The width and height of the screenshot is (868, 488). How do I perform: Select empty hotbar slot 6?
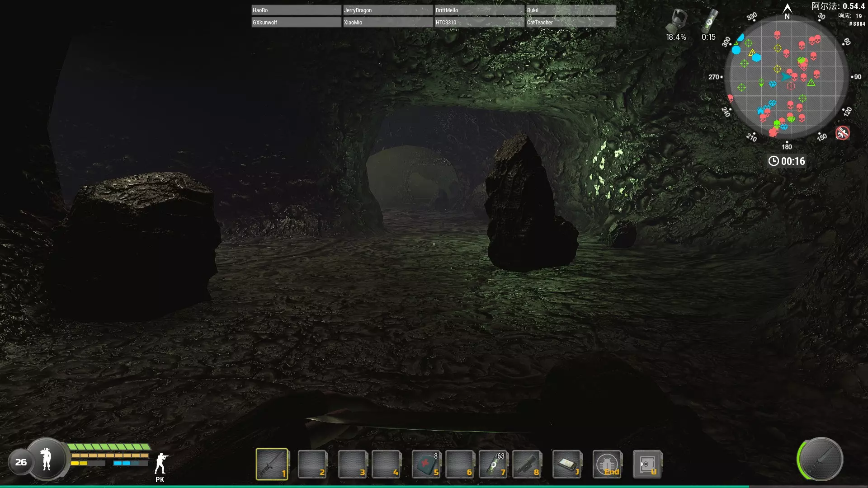tap(459, 464)
